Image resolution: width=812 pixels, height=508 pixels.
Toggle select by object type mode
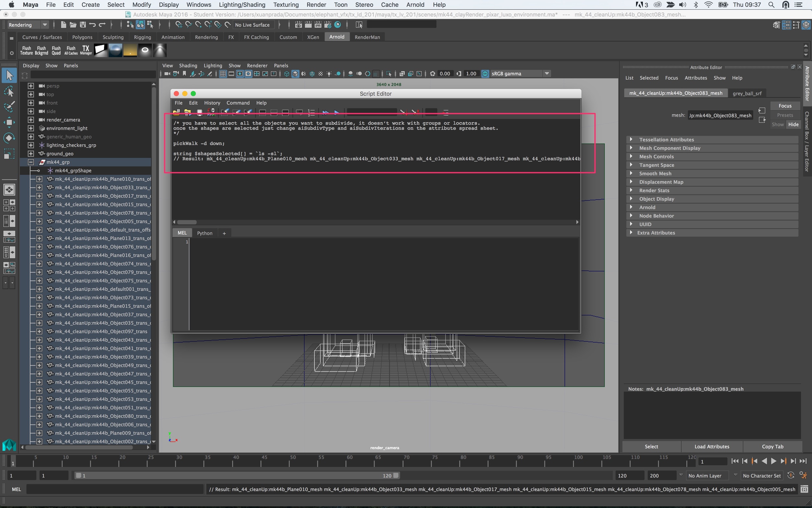pos(140,24)
